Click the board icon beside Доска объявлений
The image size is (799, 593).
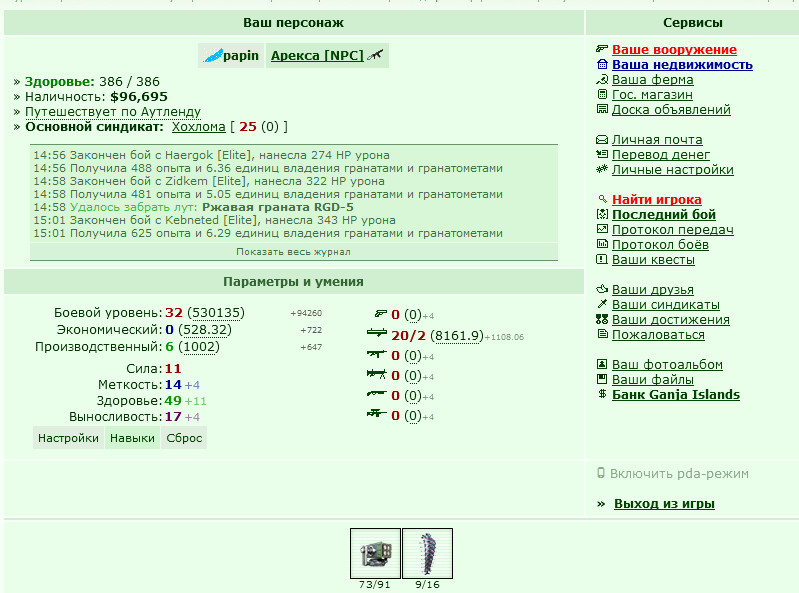(x=602, y=110)
